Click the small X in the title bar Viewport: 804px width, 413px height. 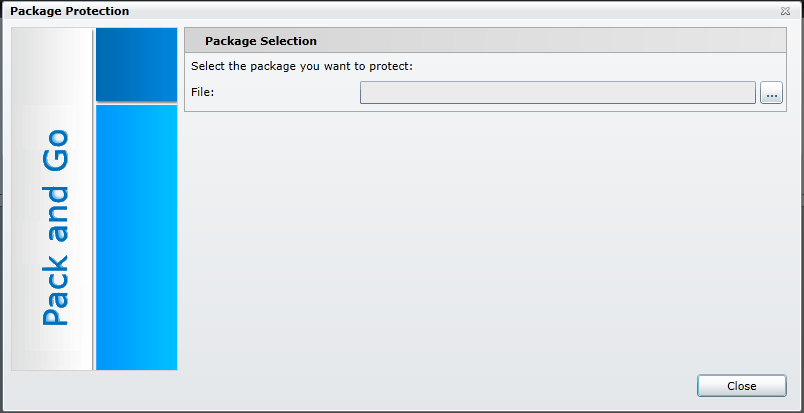[x=785, y=11]
